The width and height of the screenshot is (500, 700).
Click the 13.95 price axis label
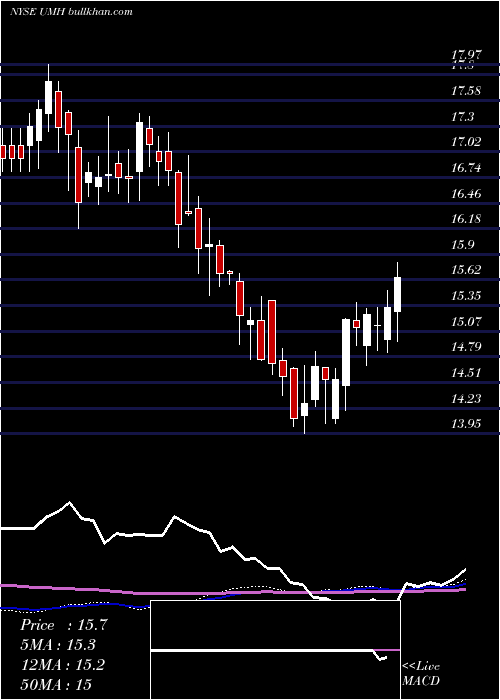pos(466,424)
